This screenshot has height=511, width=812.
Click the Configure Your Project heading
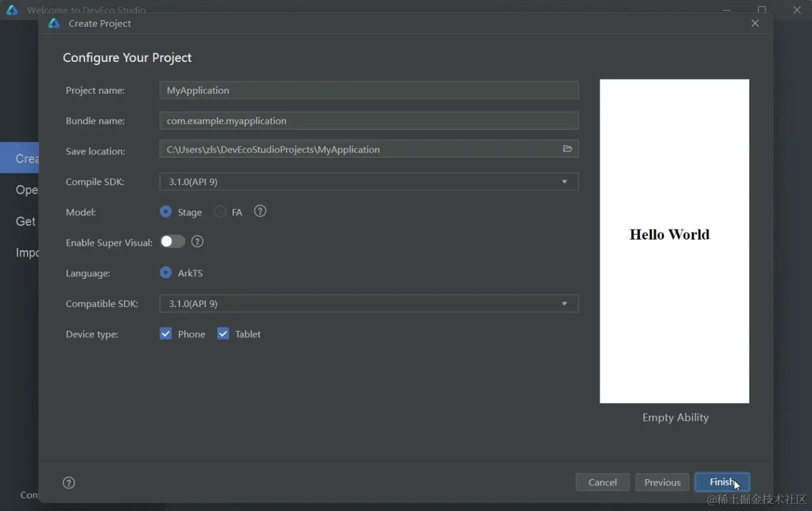point(127,58)
